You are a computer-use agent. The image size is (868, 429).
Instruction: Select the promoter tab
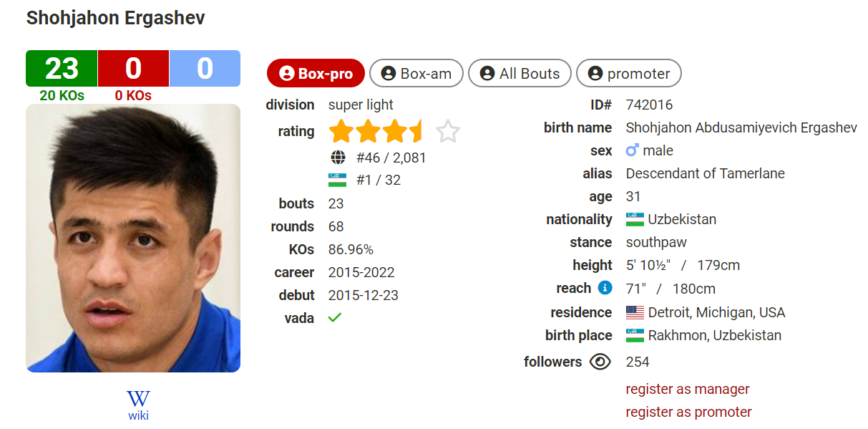629,73
